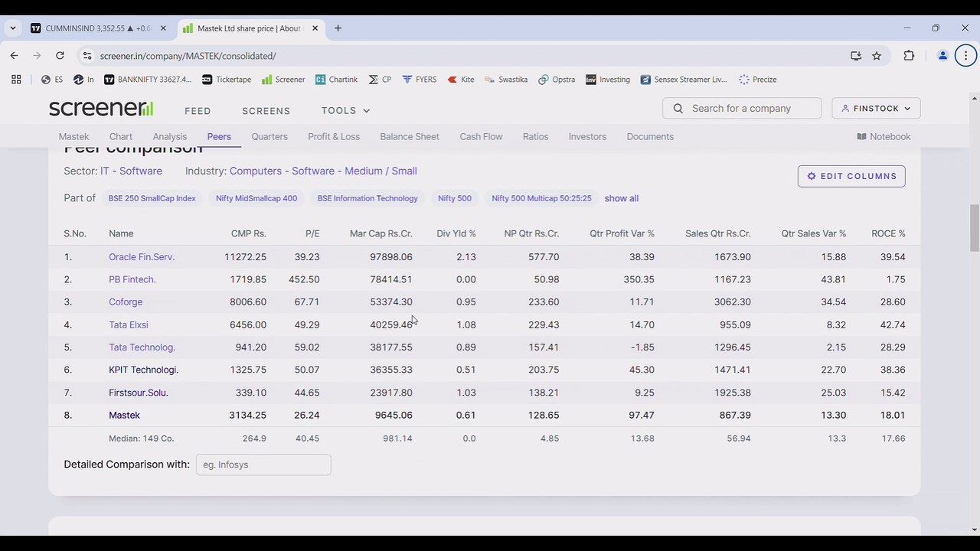
Task: Open the Swastika bookmark
Action: pyautogui.click(x=506, y=80)
